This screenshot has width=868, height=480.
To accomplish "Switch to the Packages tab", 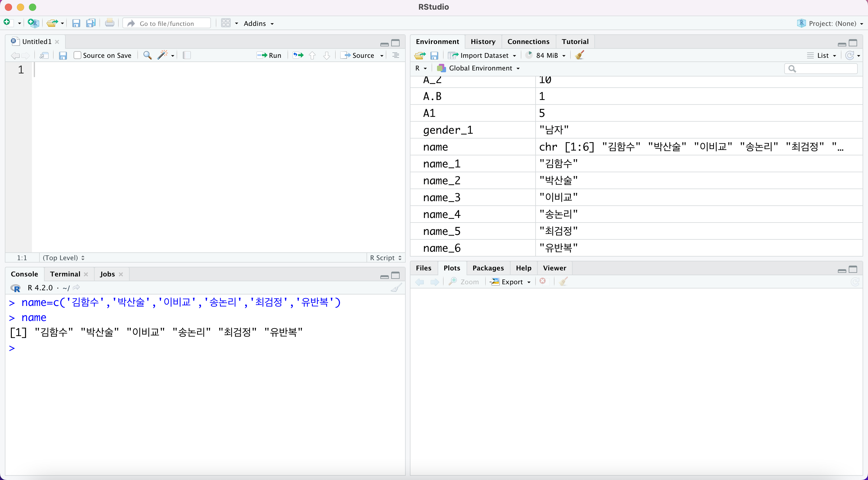I will coord(488,268).
